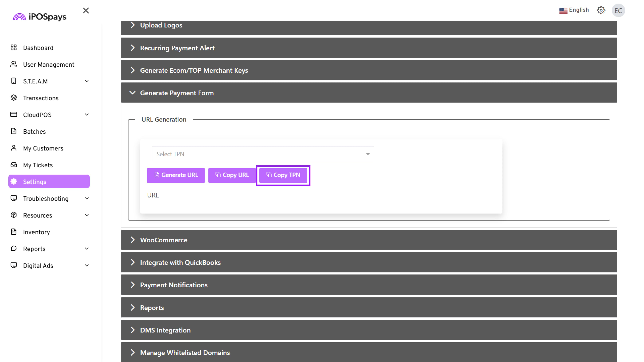
Task: Click into the URL text field
Action: [x=321, y=195]
